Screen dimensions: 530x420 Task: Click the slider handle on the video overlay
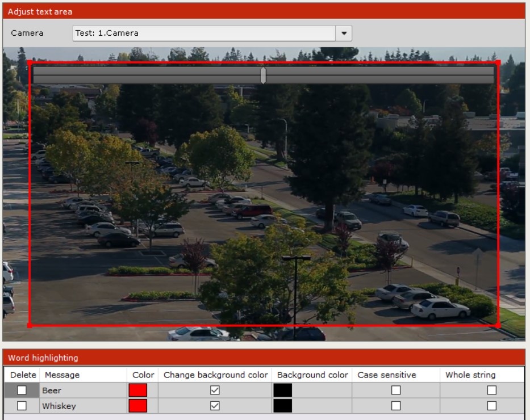pos(263,75)
